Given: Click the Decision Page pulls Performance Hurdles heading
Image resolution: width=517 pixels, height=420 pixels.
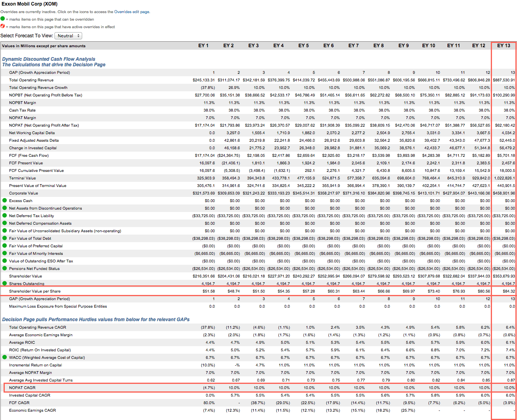Looking at the screenshot, I should pyautogui.click(x=96, y=320).
